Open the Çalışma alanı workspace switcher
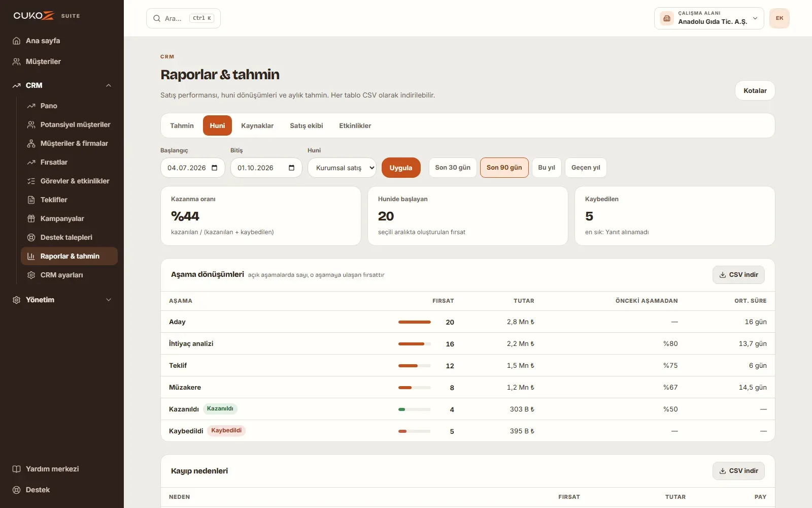The width and height of the screenshot is (812, 508). coord(709,18)
